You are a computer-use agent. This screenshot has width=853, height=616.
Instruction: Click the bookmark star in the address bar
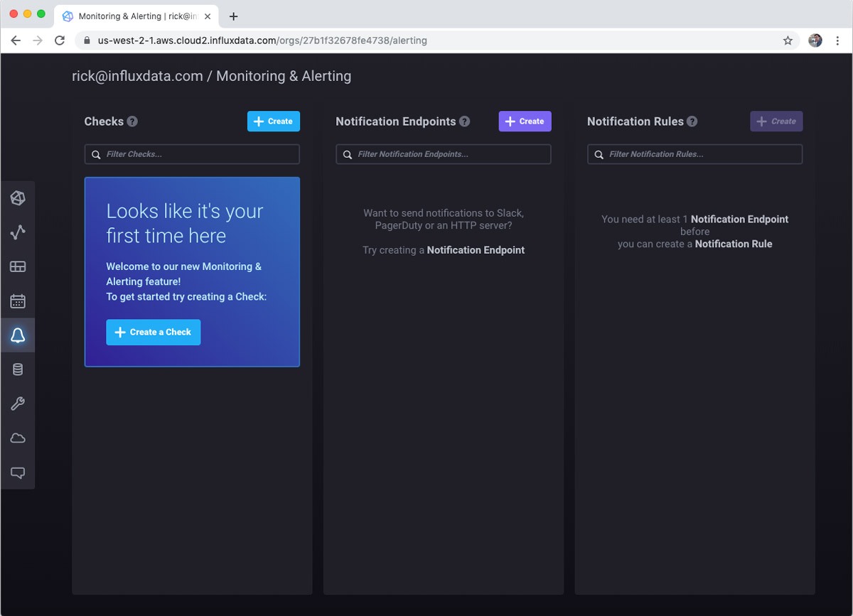pos(788,40)
